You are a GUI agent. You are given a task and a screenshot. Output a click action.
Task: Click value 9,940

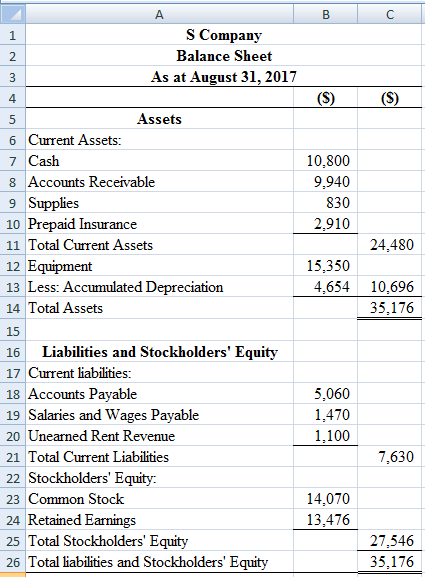325,182
